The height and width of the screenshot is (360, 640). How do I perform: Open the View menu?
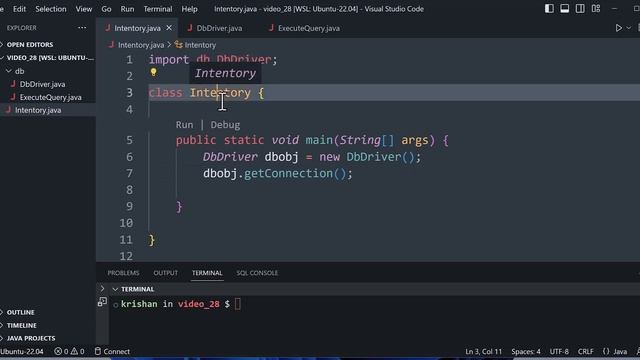point(84,9)
